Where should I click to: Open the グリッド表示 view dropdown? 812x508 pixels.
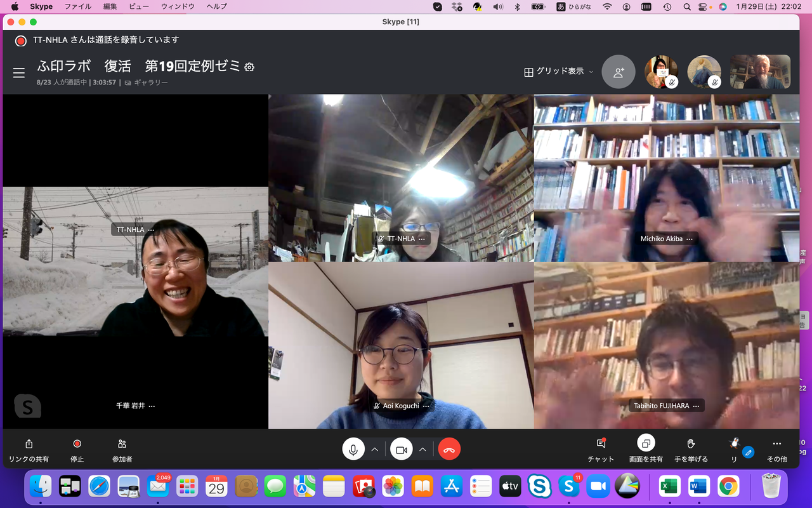pyautogui.click(x=558, y=72)
